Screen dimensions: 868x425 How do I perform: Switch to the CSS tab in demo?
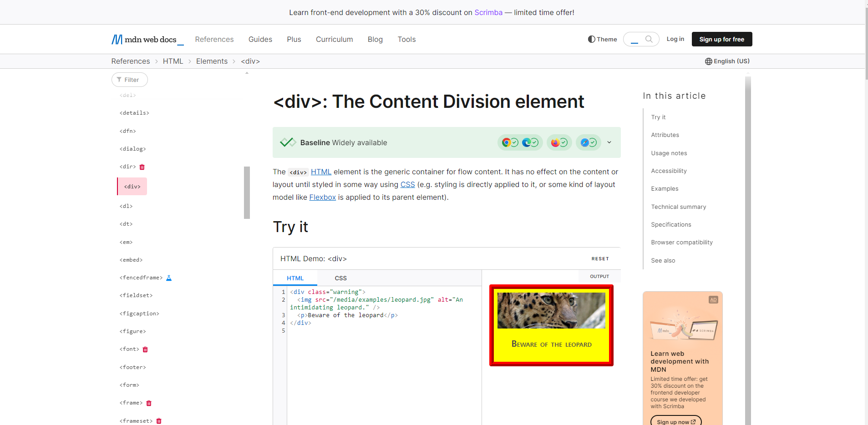(341, 278)
